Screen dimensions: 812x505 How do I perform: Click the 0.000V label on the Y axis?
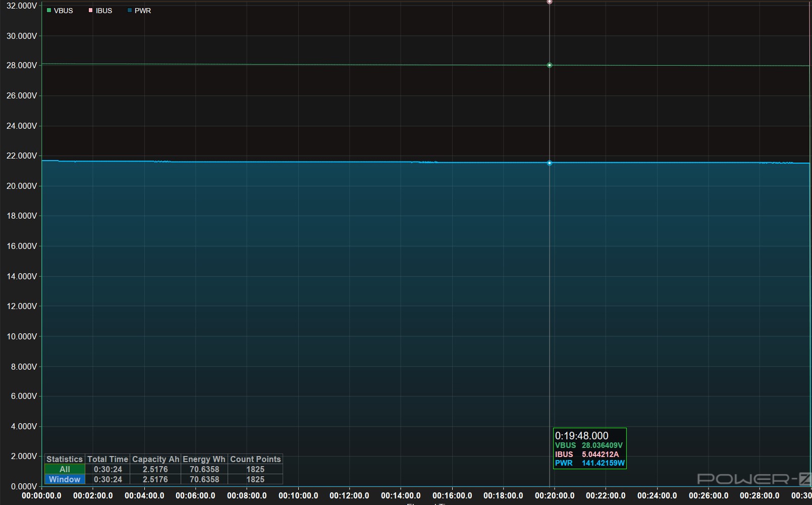click(x=24, y=486)
